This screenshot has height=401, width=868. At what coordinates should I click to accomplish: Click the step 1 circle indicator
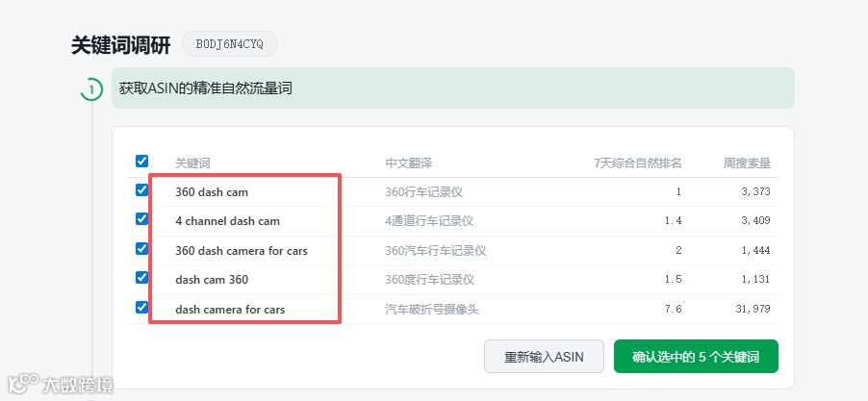click(x=91, y=89)
